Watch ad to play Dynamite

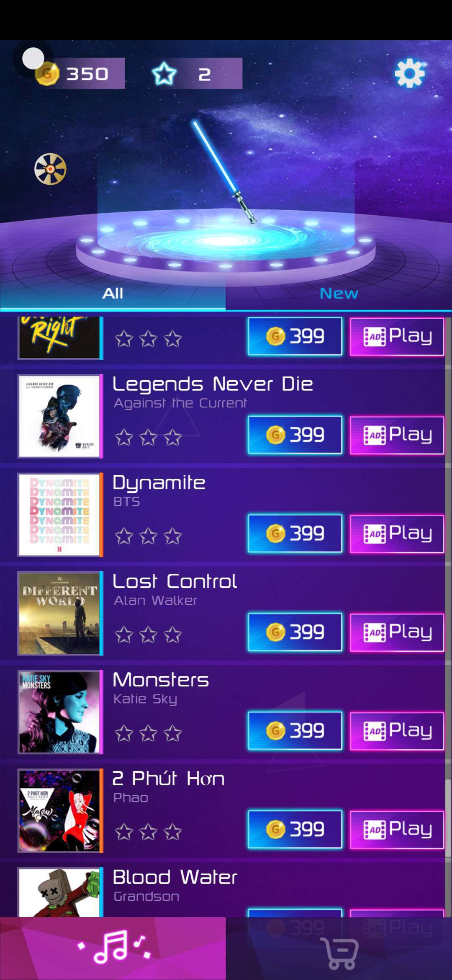point(397,534)
